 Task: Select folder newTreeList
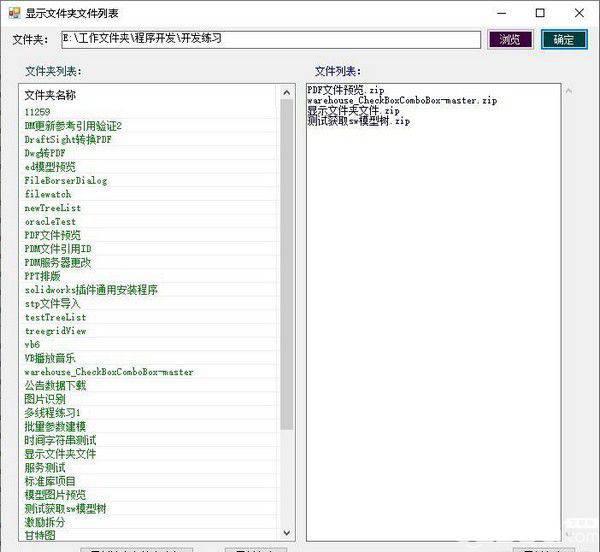click(53, 208)
